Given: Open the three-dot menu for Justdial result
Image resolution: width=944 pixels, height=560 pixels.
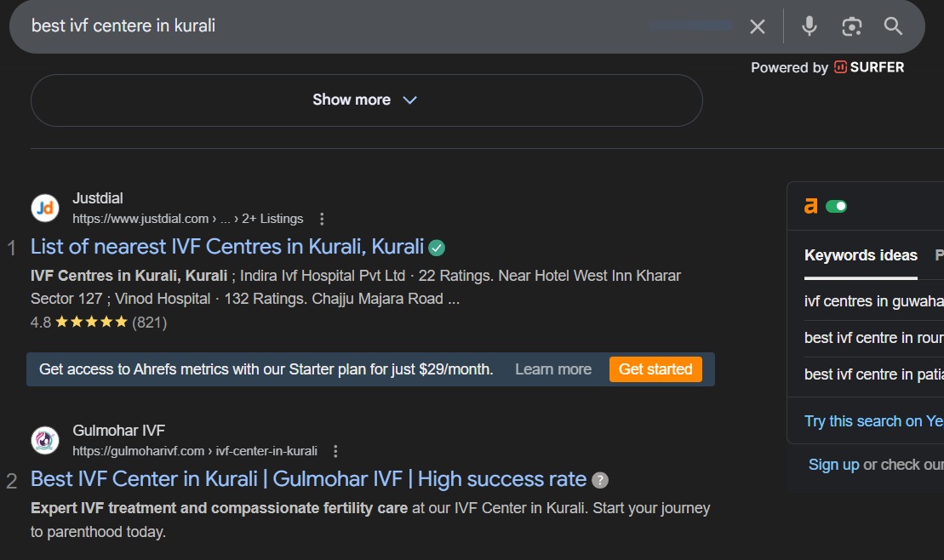Looking at the screenshot, I should [322, 219].
